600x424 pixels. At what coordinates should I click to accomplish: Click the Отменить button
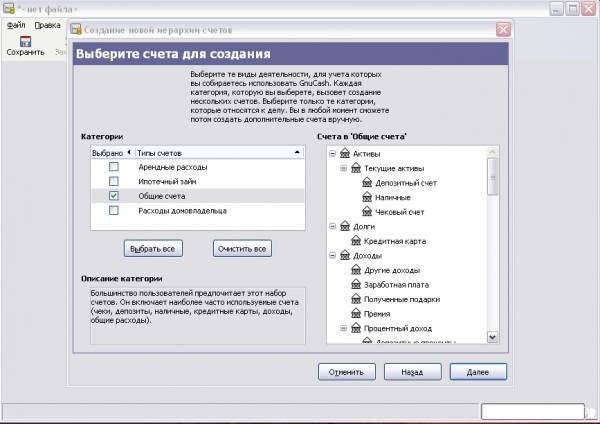coord(347,372)
